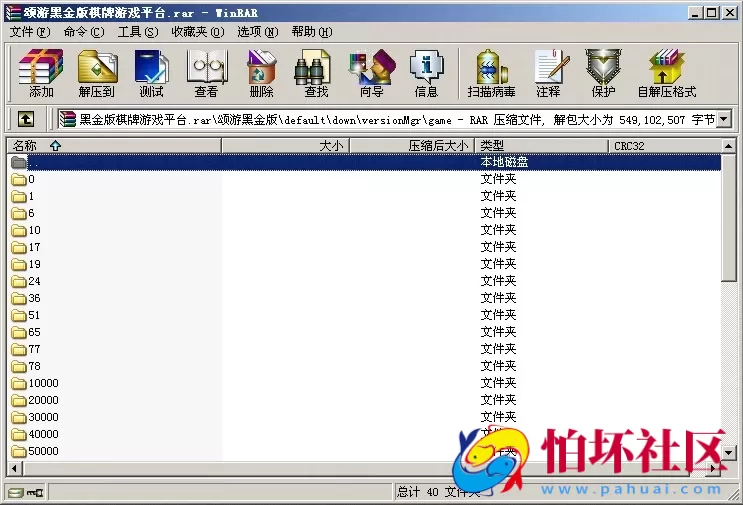Image resolution: width=743 pixels, height=505 pixels.
Task: Click 本地磁盘 type cell in first row
Action: (x=504, y=162)
